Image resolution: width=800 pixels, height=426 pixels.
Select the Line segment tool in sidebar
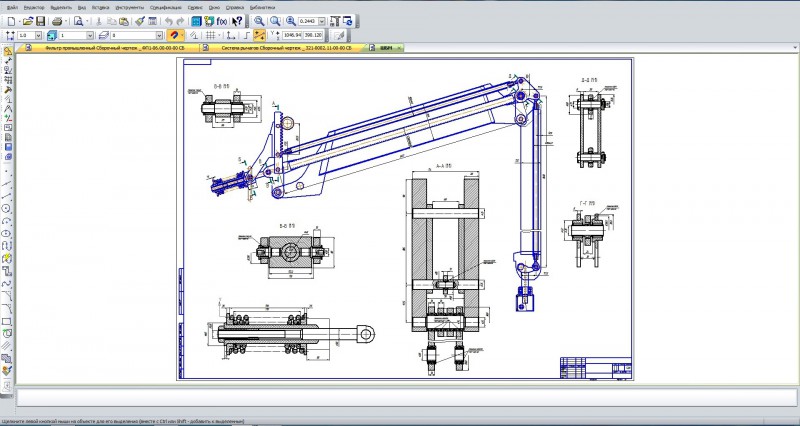(7, 195)
